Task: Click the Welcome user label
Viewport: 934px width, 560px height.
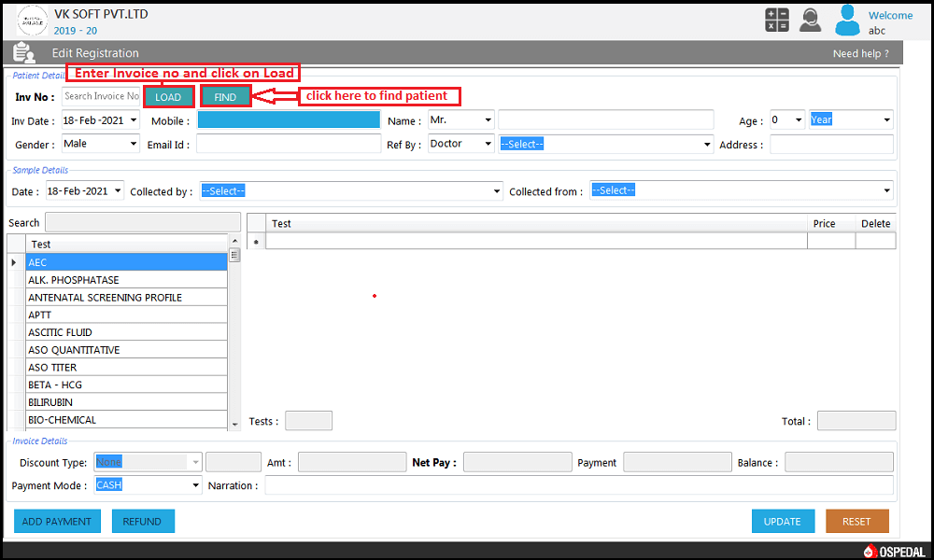Action: coord(890,16)
